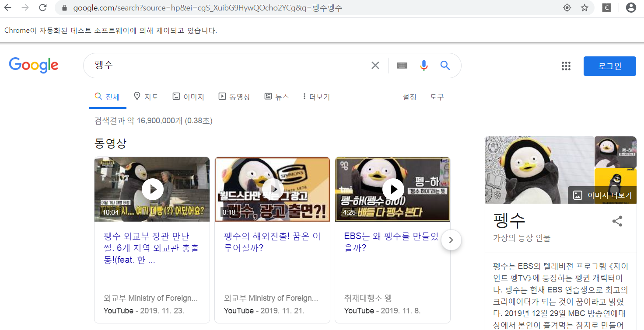This screenshot has width=644, height=330.
Task: Click the padlock site info icon
Action: 65,8
